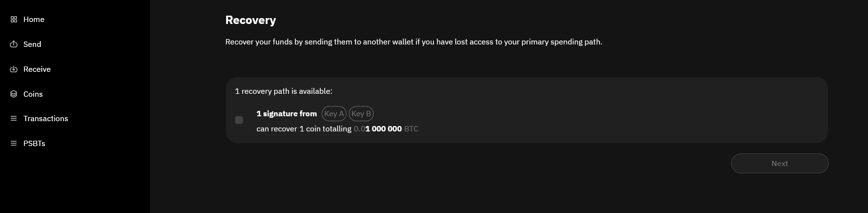Click the Receive download icon

[14, 69]
